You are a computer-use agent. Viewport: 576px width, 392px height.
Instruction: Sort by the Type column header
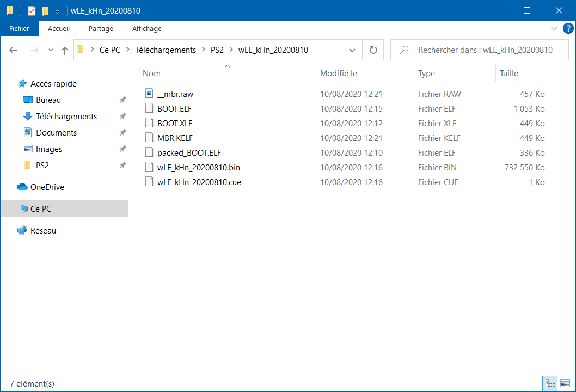point(426,73)
